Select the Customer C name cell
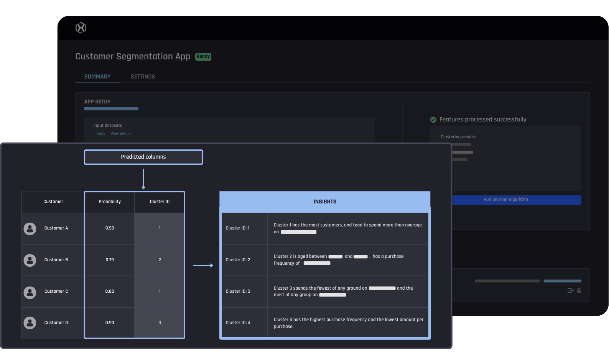Image resolution: width=609 pixels, height=364 pixels. click(56, 291)
